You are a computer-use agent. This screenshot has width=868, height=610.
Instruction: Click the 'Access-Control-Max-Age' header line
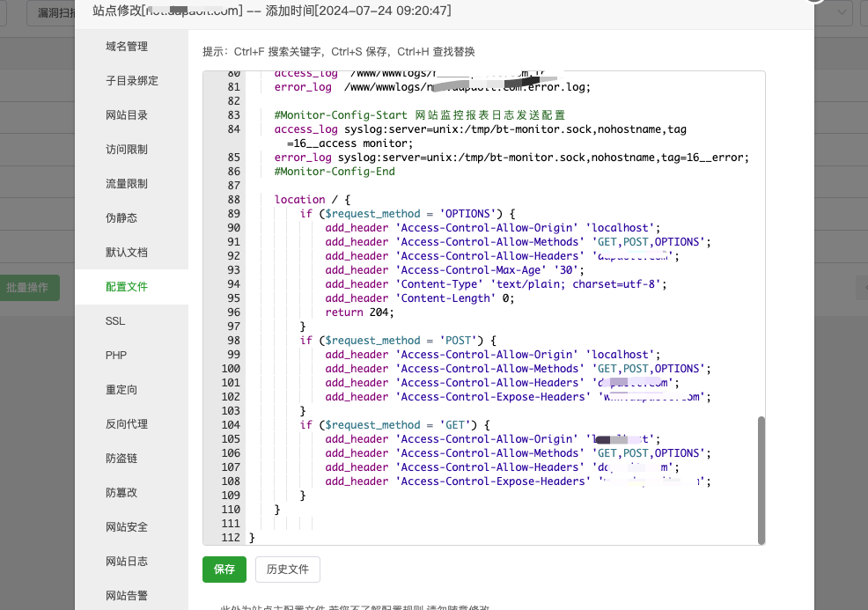pos(454,270)
